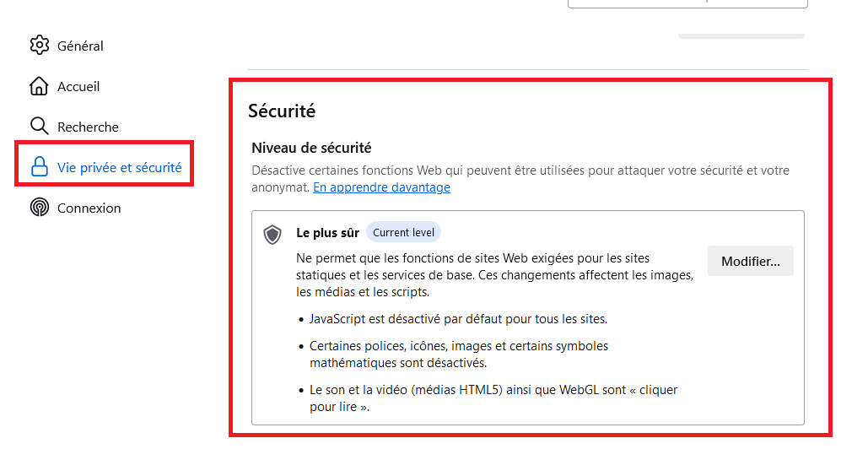Click the Connexion onion icon
The width and height of the screenshot is (868, 449).
click(40, 208)
